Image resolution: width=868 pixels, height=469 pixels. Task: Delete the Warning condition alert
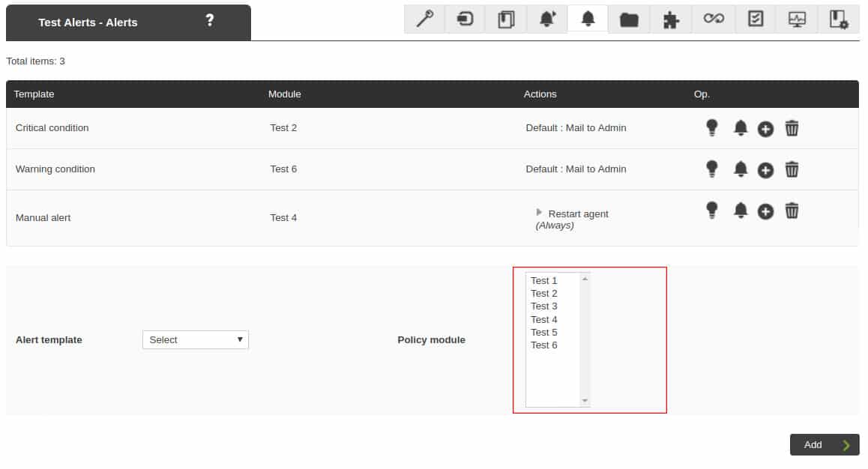[792, 169]
